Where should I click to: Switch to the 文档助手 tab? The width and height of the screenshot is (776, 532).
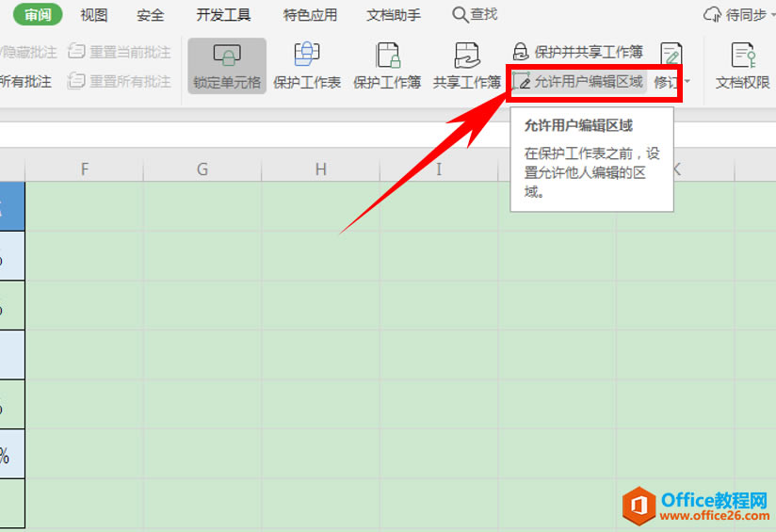pos(394,15)
